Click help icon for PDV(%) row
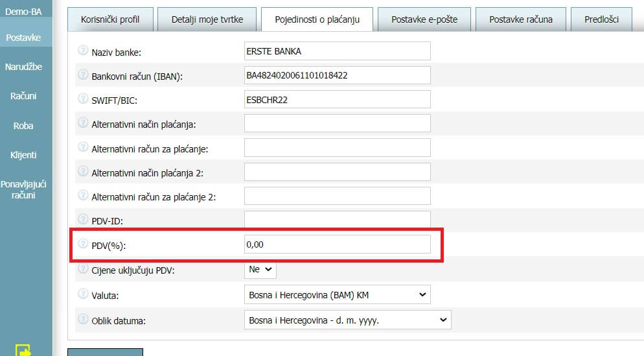This screenshot has height=356, width=644. click(83, 244)
